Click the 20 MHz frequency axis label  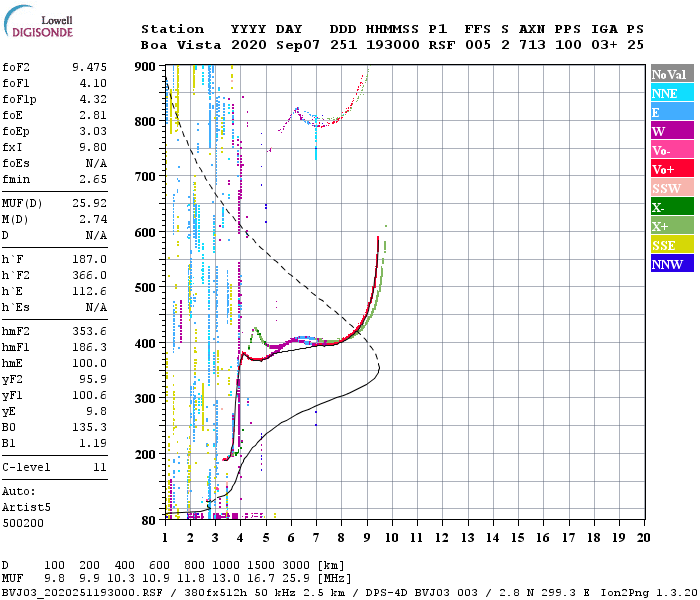pos(643,538)
